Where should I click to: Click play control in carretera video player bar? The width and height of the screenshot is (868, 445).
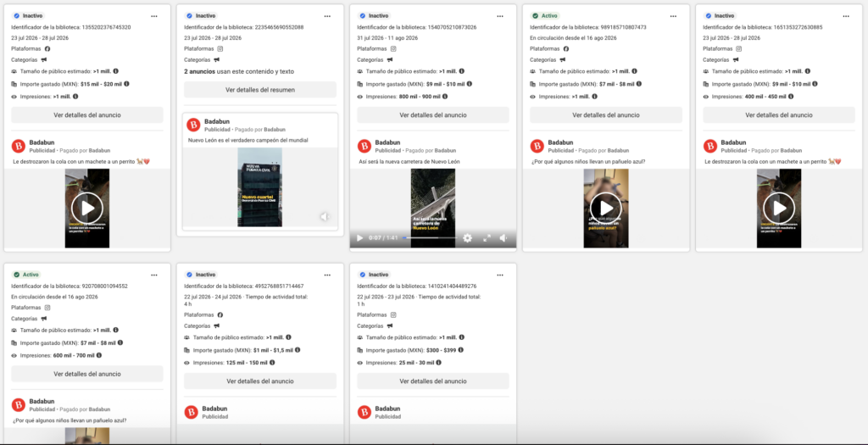tap(359, 238)
